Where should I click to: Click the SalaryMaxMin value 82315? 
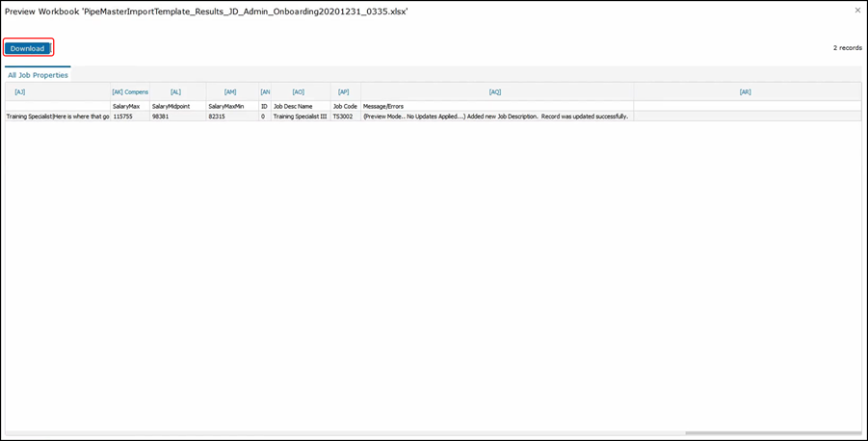pyautogui.click(x=219, y=117)
